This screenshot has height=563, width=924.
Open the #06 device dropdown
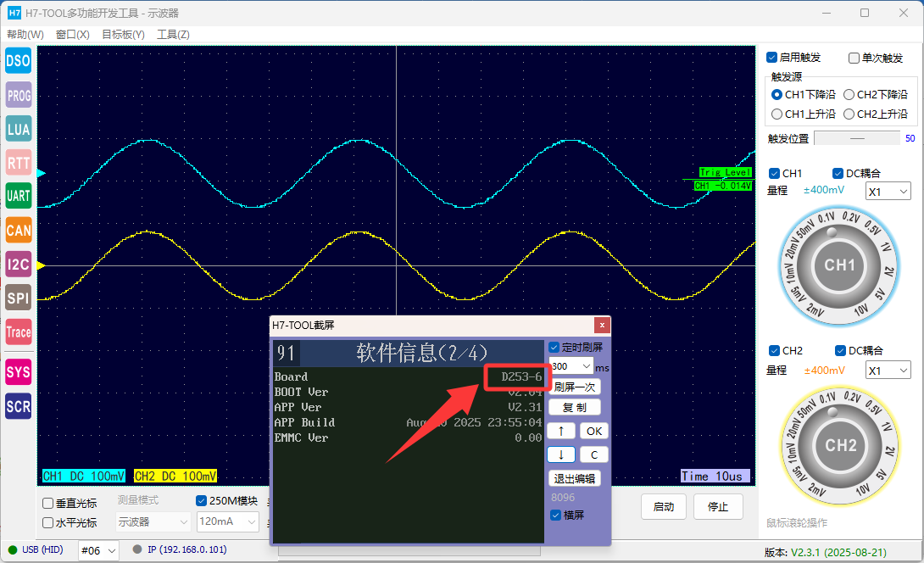tap(98, 550)
